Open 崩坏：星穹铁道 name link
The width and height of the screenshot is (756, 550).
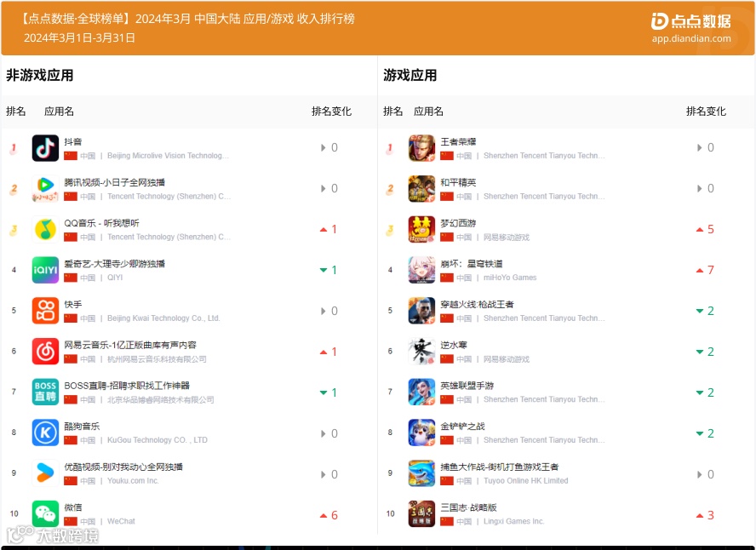471,264
